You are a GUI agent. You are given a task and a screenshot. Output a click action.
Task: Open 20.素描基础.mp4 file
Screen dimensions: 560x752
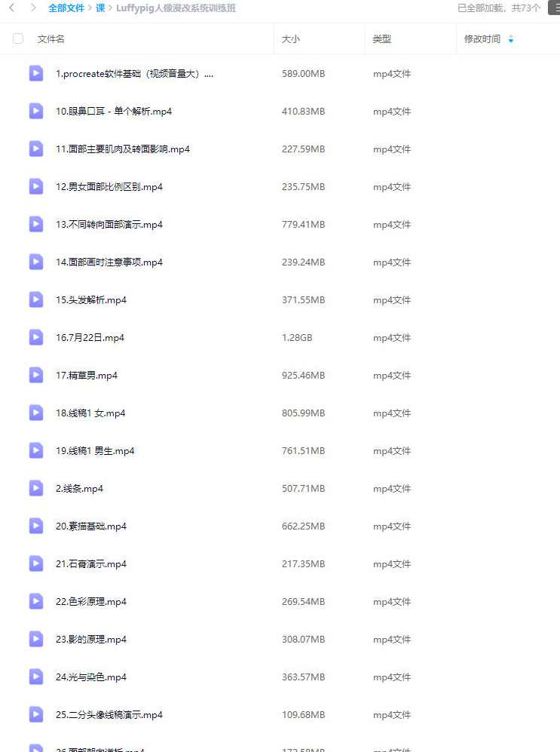[91, 526]
